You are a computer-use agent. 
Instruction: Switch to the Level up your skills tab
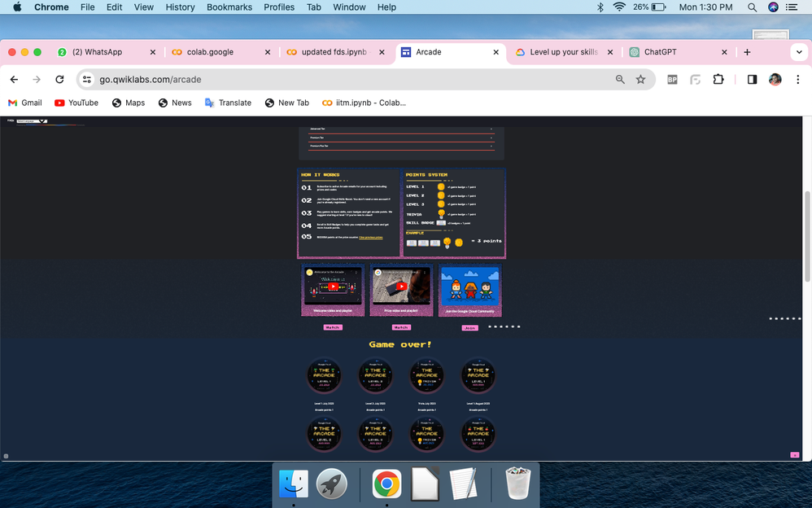pos(565,52)
